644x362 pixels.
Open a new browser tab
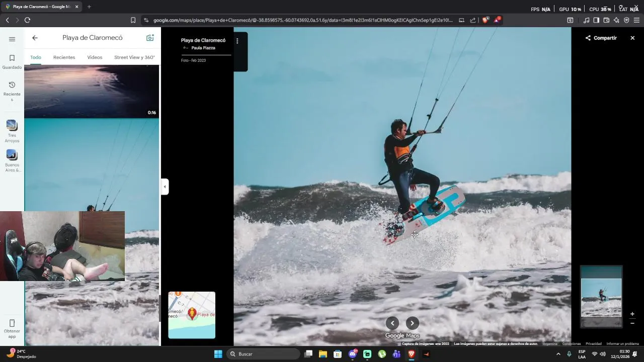tap(89, 7)
